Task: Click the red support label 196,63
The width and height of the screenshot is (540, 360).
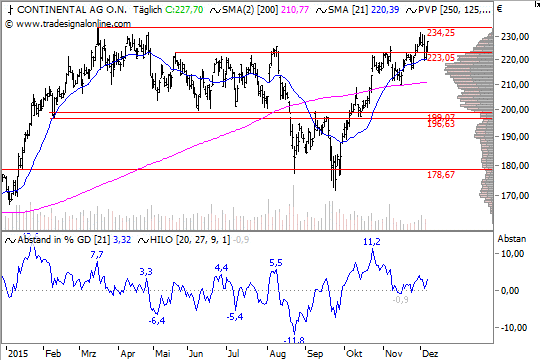Action: pos(441,124)
